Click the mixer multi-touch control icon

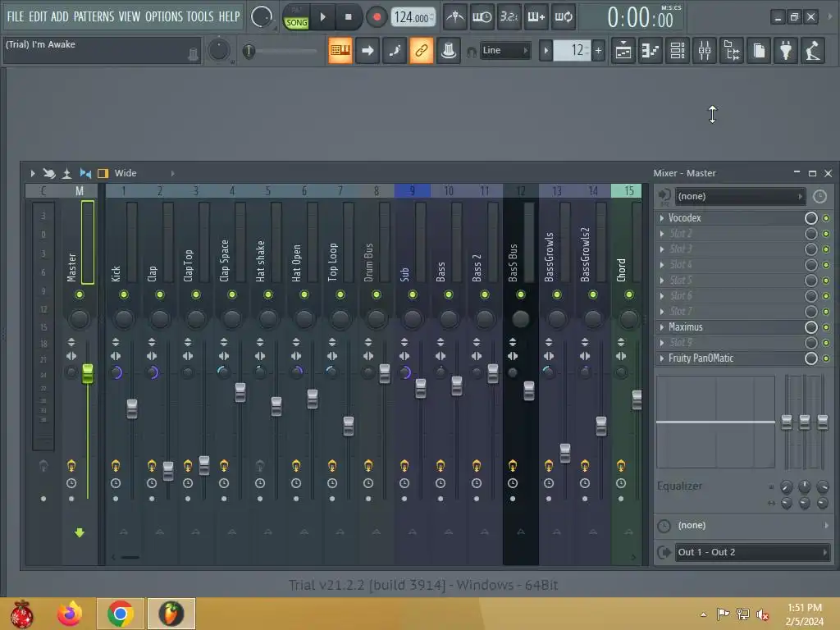click(x=48, y=173)
